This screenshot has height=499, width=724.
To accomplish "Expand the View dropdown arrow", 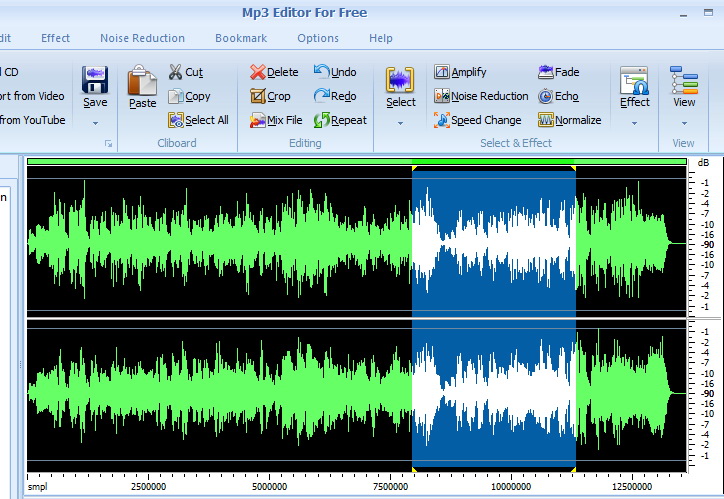I will (x=684, y=123).
